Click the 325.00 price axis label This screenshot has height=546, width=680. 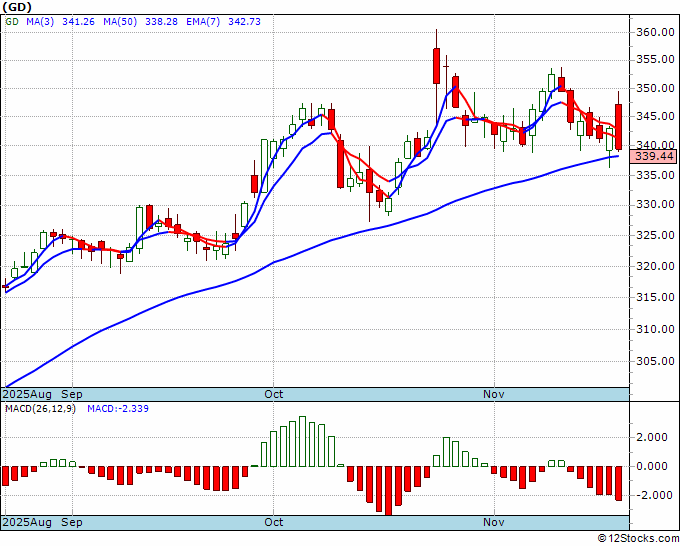[x=655, y=235]
